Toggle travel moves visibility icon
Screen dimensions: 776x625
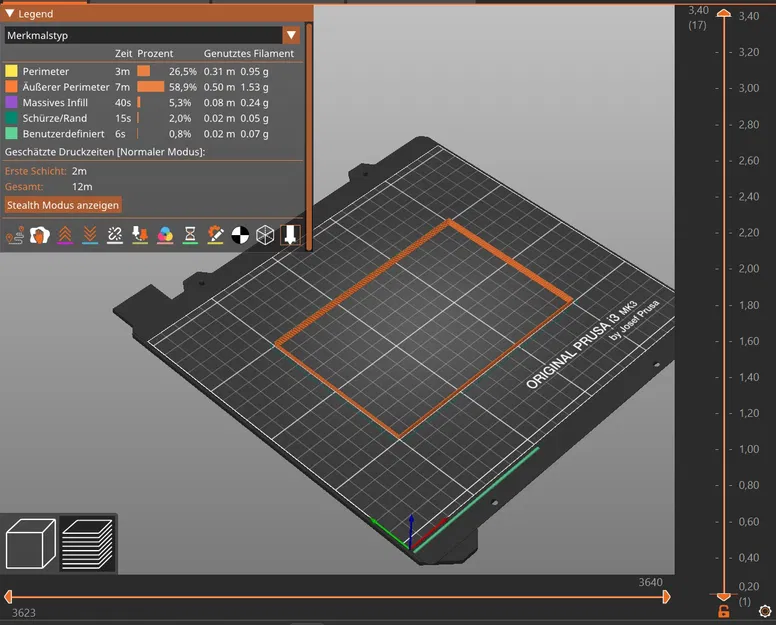click(x=15, y=235)
